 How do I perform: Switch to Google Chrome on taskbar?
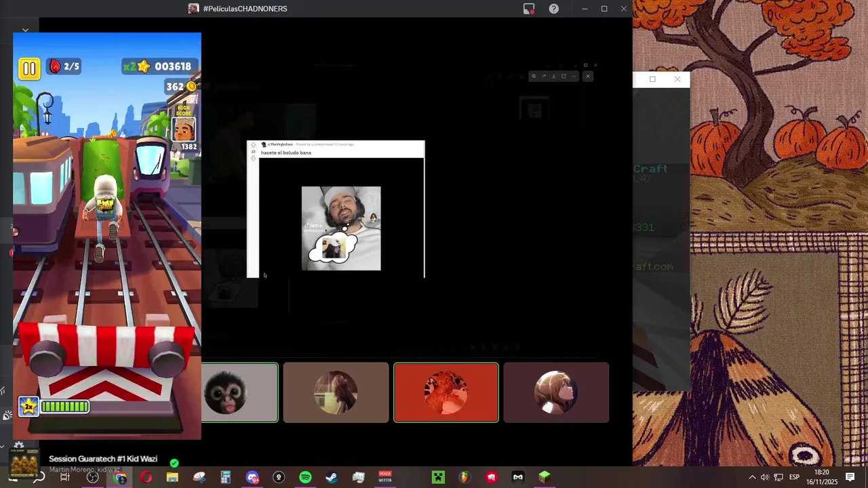tap(119, 478)
